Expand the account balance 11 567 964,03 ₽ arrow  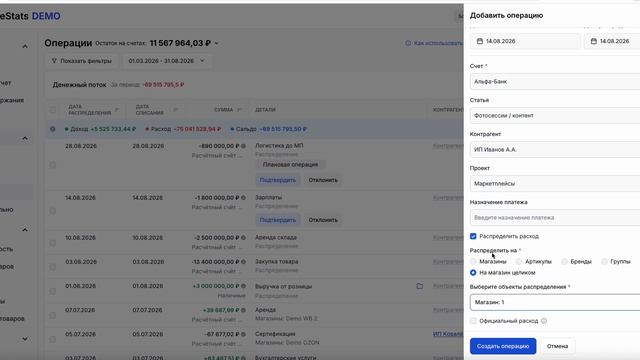coord(217,43)
